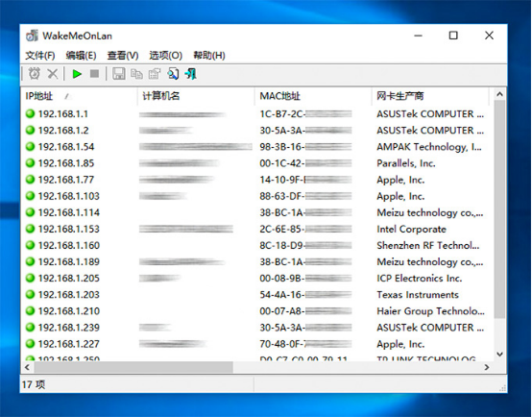Viewport: 532px width, 417px height.
Task: Sort by the IP地址 column header
Action: click(x=80, y=96)
